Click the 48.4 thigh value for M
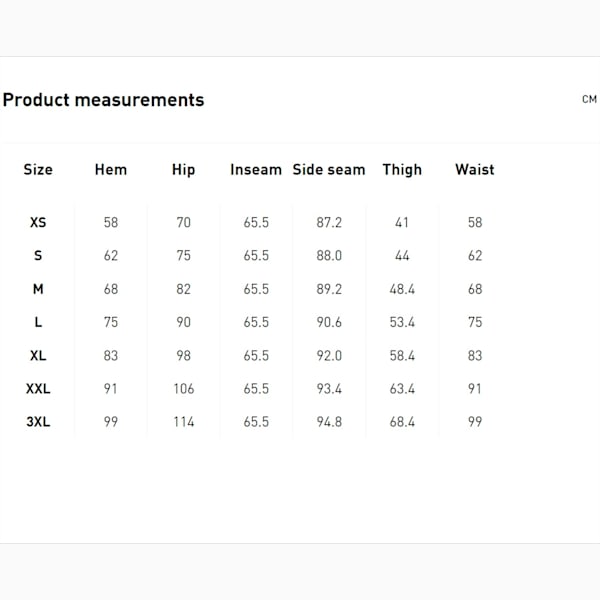Viewport: 600px width, 600px height. coord(402,289)
